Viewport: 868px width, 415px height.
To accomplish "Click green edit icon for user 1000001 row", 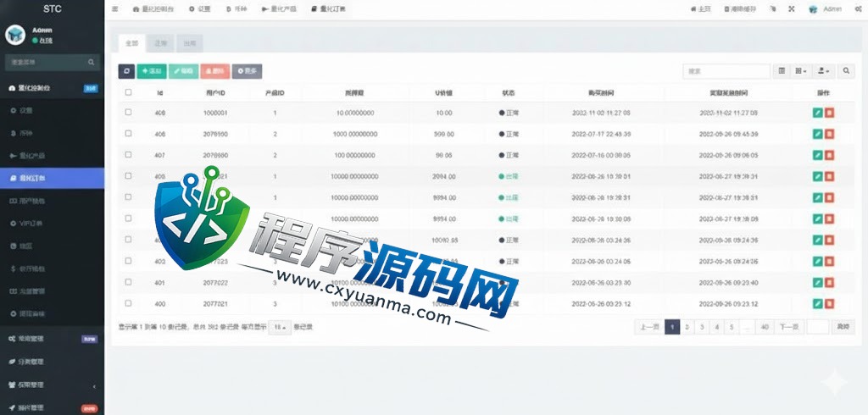I will (818, 113).
